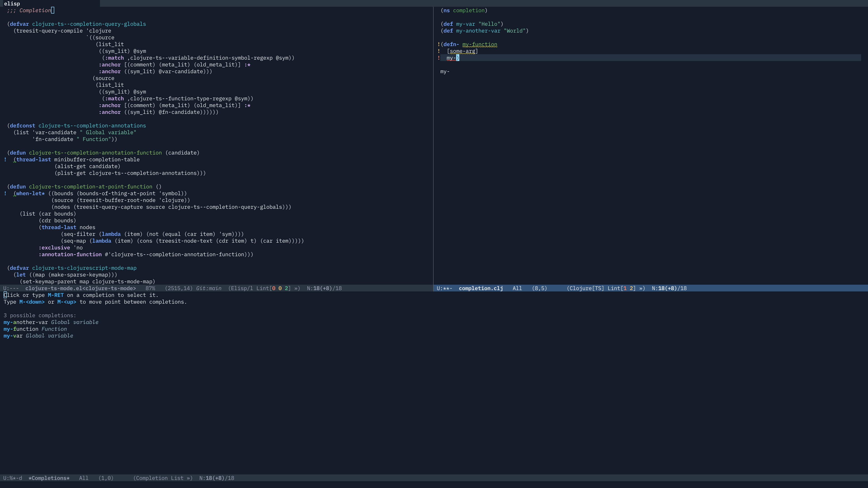This screenshot has width=868, height=488.
Task: Click ';;; Completion' comment heading
Action: (29, 10)
